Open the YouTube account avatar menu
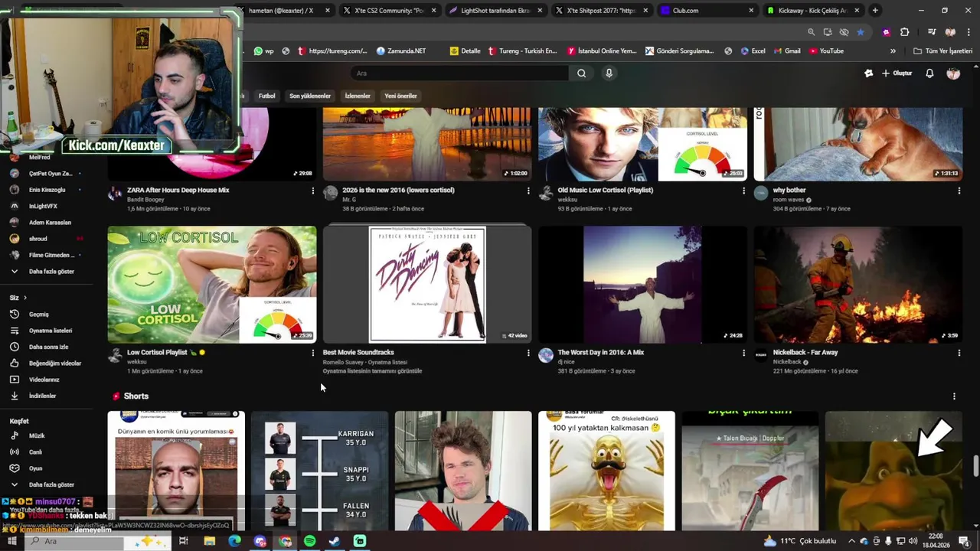 pyautogui.click(x=953, y=73)
